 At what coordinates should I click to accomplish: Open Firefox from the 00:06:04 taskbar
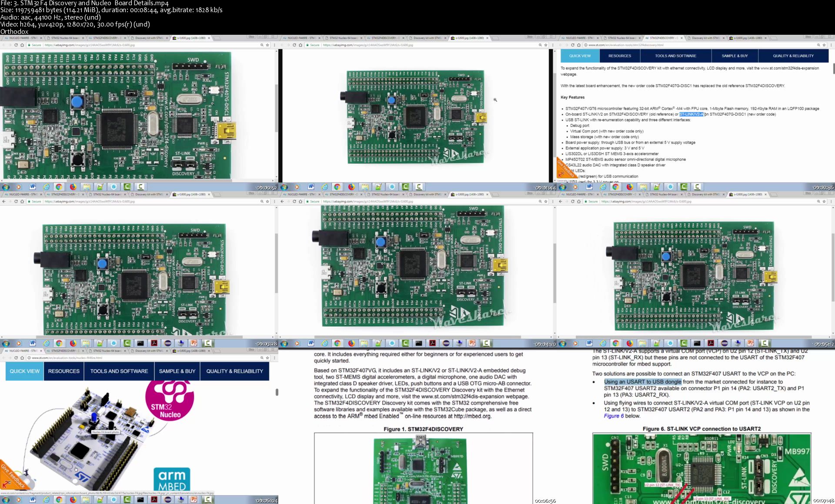pyautogui.click(x=73, y=500)
